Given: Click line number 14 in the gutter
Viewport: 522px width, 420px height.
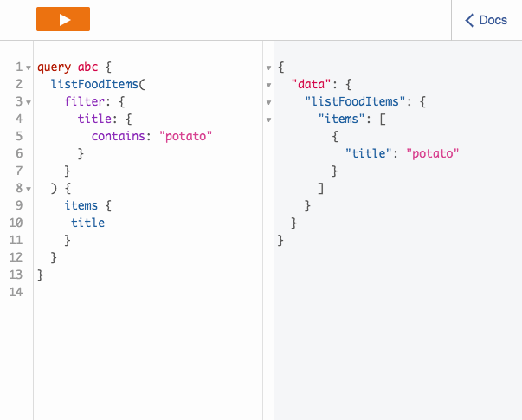Looking at the screenshot, I should (x=16, y=292).
